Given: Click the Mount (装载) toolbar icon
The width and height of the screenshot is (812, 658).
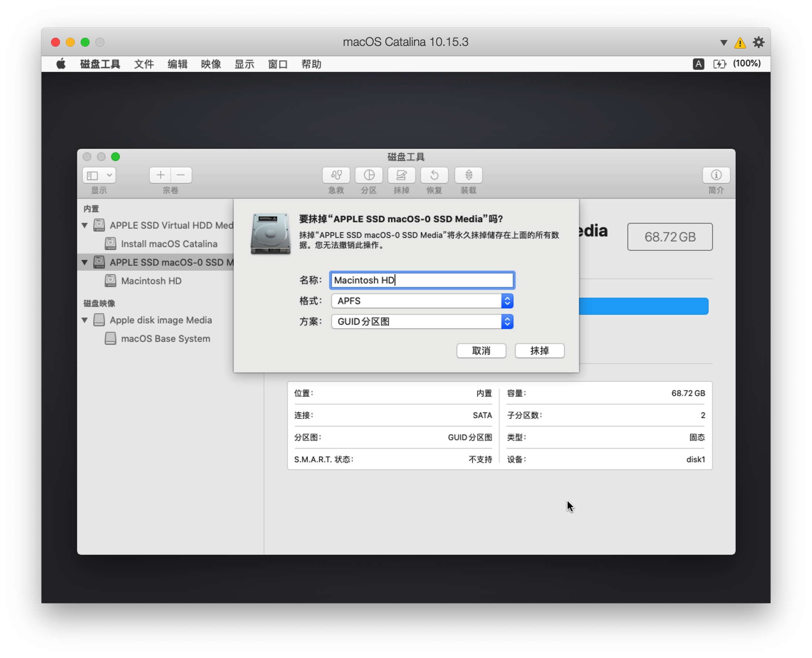Looking at the screenshot, I should point(469,175).
